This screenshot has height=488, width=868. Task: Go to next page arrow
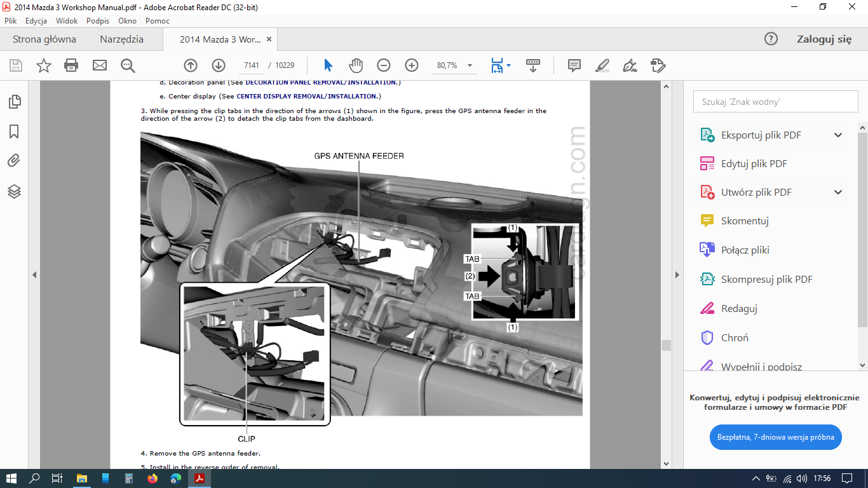(219, 65)
